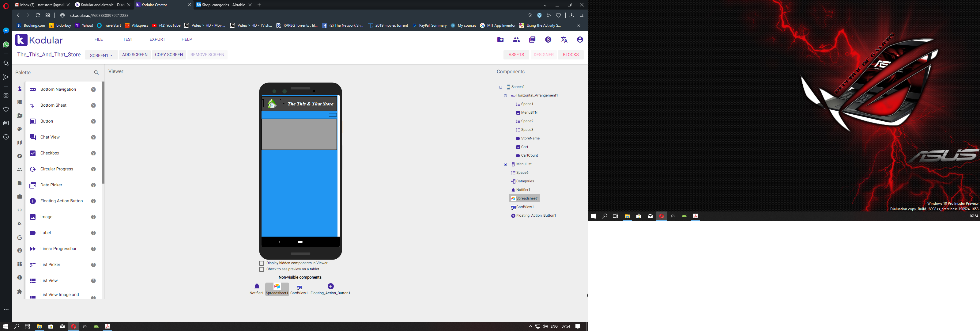Select List View in palette
980x331 pixels.
(x=49, y=281)
